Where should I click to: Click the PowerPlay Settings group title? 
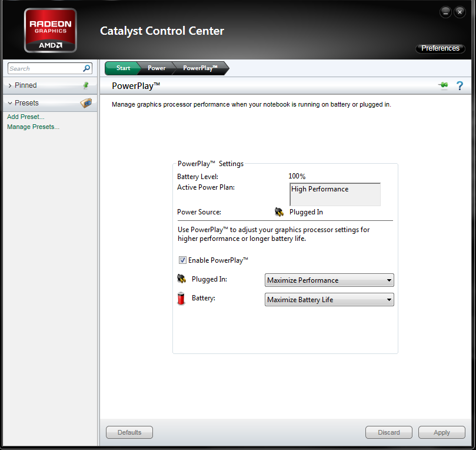point(211,164)
